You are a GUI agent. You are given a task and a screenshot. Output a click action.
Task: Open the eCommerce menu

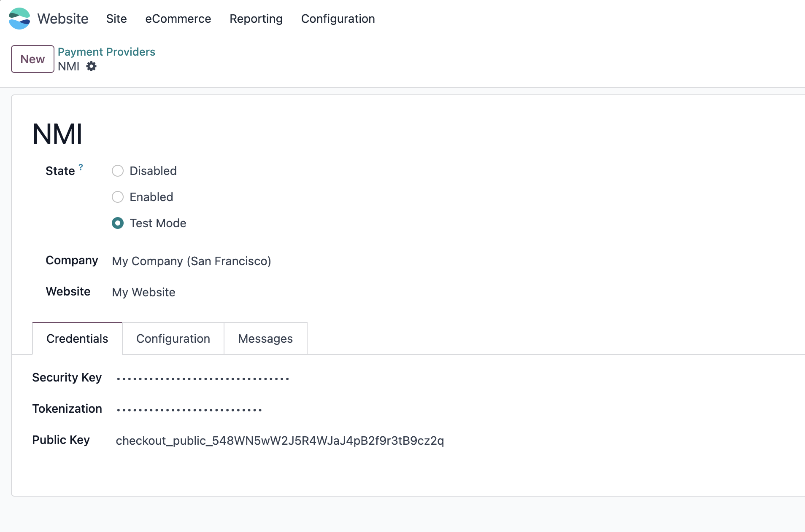[x=178, y=19]
